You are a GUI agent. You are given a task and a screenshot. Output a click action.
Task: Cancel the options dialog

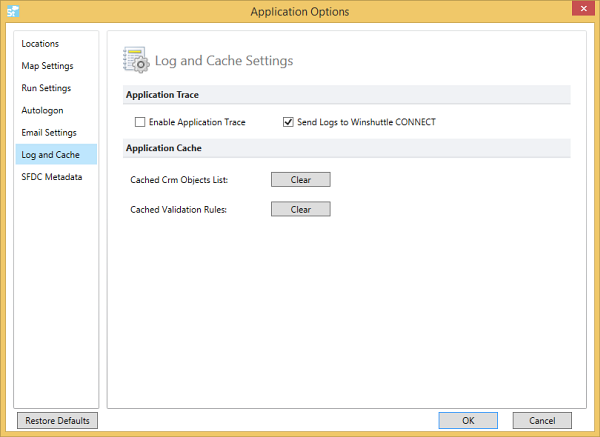(x=542, y=421)
